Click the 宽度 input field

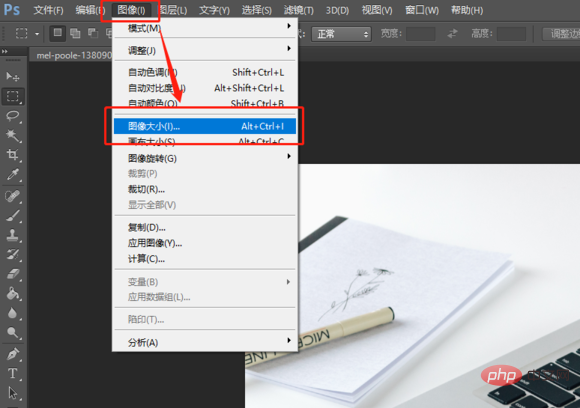(421, 34)
